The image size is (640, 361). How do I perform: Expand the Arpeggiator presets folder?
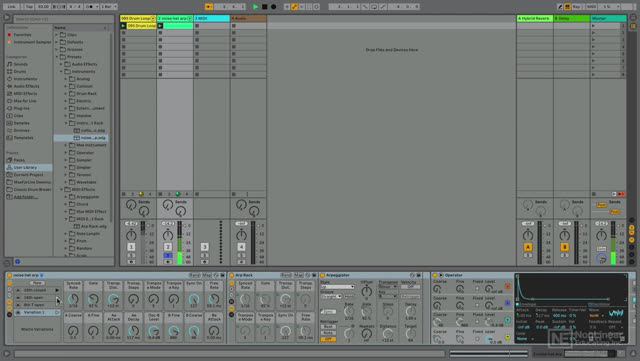[66, 197]
